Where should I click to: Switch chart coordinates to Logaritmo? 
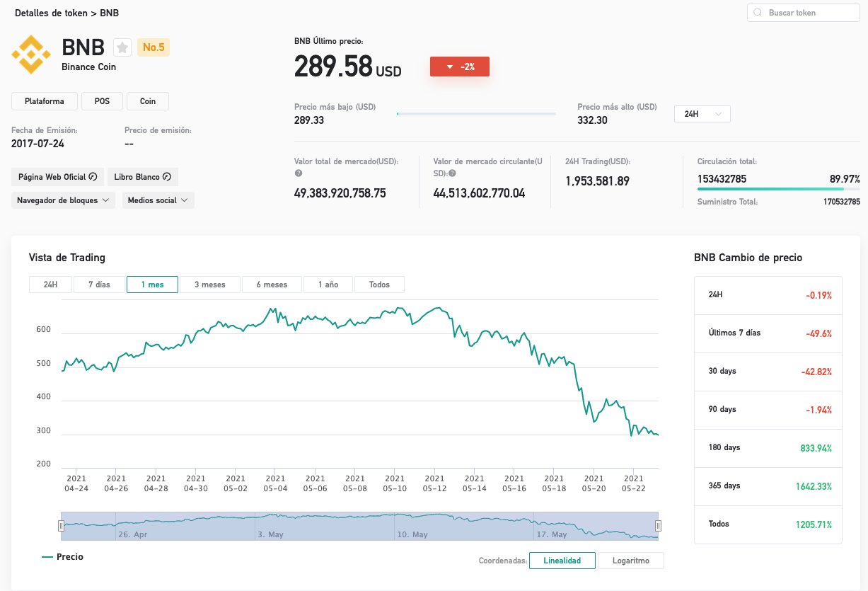[631, 561]
